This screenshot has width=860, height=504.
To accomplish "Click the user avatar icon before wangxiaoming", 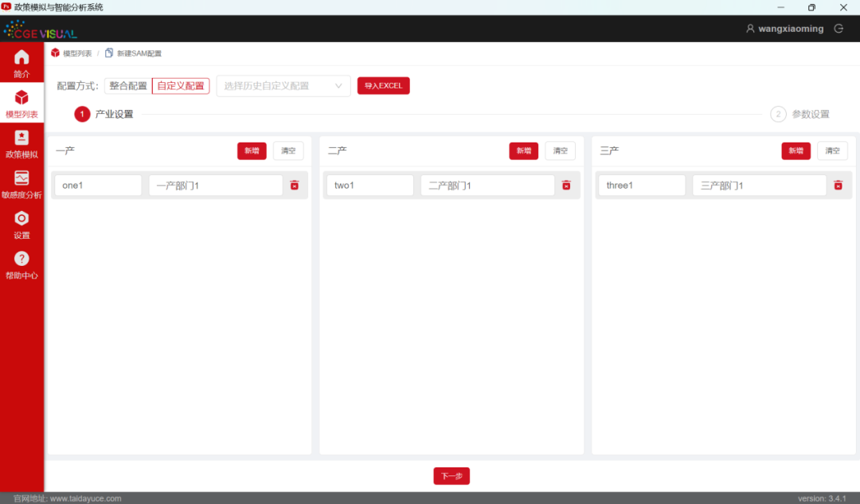I will click(x=750, y=29).
